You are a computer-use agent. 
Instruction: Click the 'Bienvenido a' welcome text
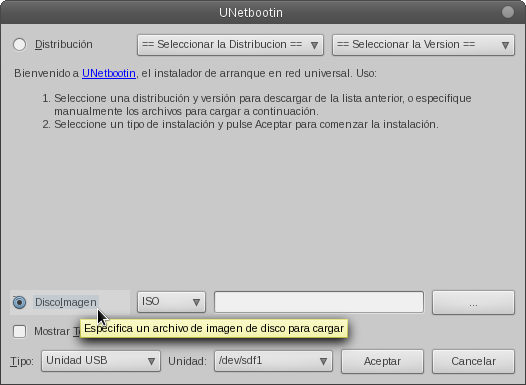pyautogui.click(x=46, y=73)
